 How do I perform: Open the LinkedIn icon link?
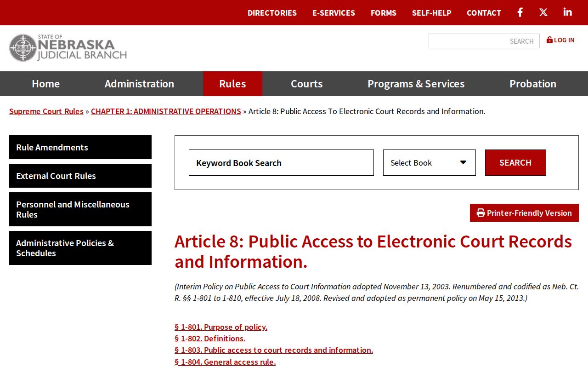pos(568,12)
